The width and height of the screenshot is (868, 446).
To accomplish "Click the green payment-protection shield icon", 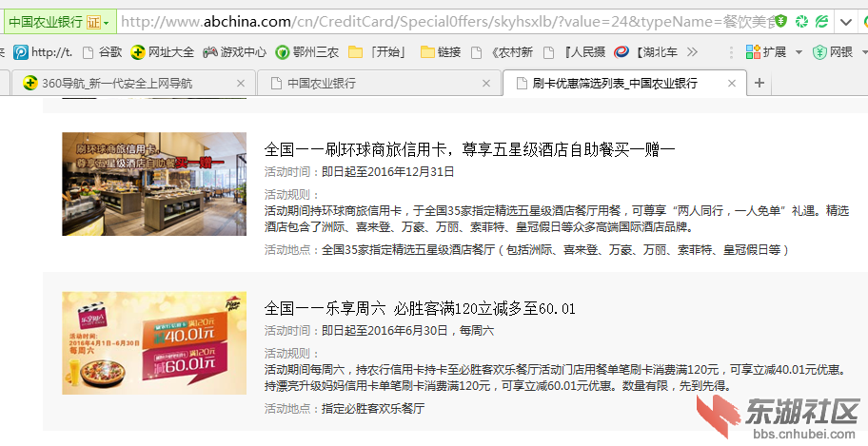I will tap(780, 22).
